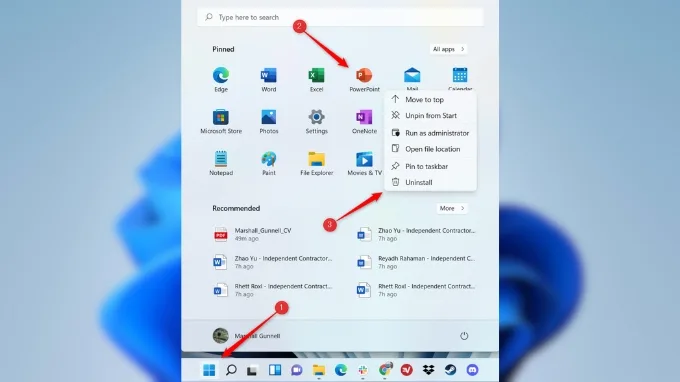Screen dimensions: 680x382
Task: Click the power button
Action: tap(464, 336)
